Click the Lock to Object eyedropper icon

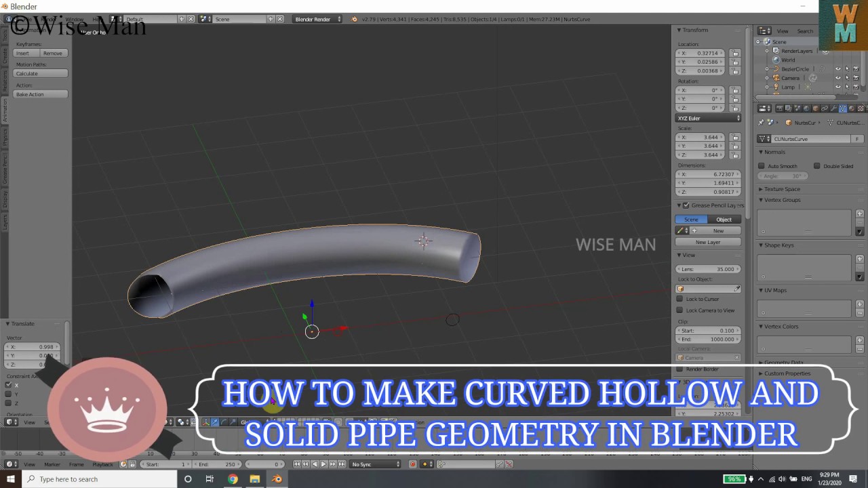point(737,289)
